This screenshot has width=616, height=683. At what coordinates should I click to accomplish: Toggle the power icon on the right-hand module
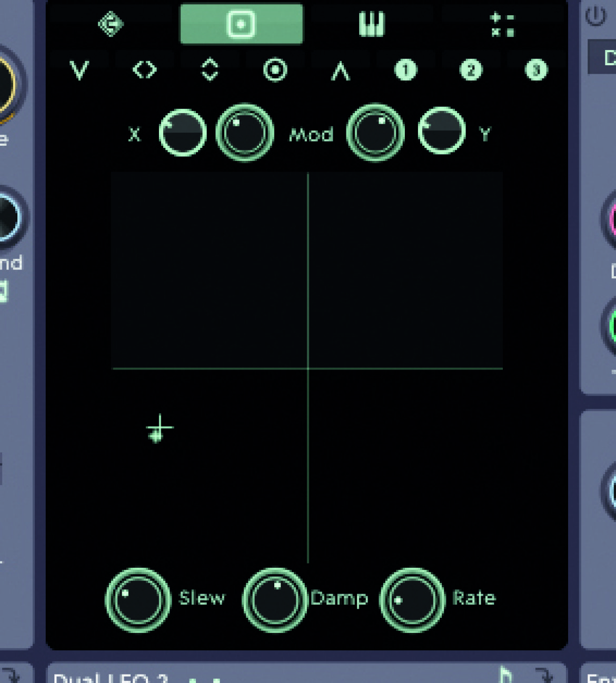pos(595,16)
